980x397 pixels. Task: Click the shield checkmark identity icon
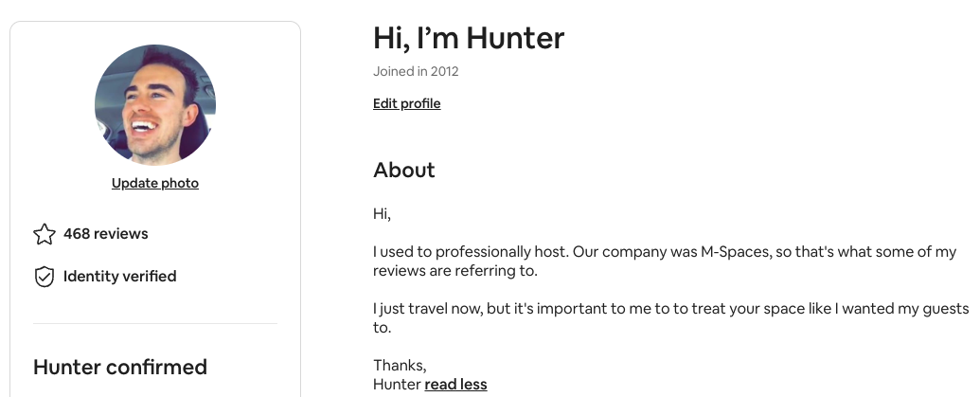click(45, 277)
